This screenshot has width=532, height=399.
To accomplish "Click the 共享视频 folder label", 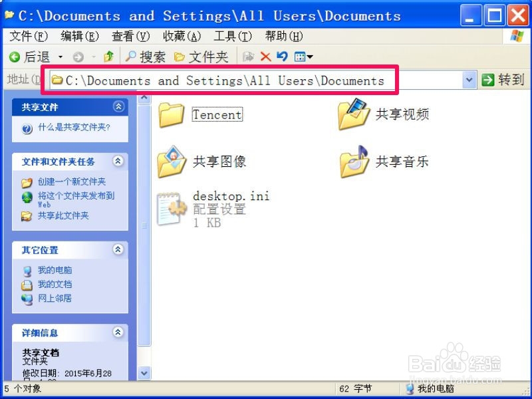I will point(402,114).
